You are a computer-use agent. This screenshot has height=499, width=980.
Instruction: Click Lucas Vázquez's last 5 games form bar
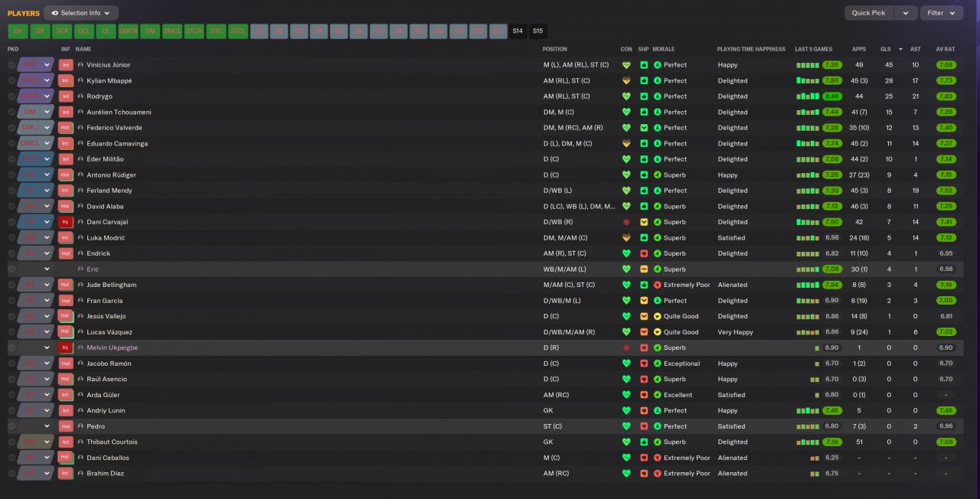pyautogui.click(x=808, y=332)
